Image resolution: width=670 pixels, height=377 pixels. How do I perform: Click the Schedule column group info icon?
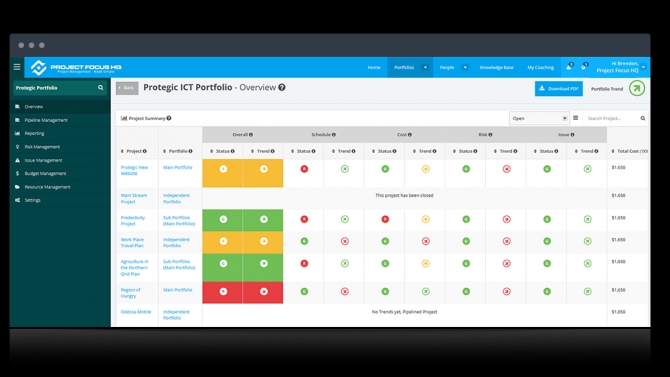coord(334,135)
